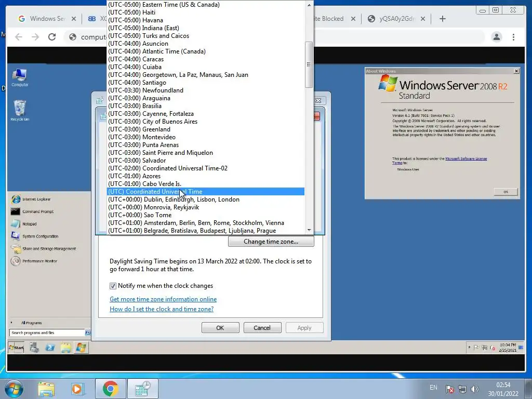
Task: Pick (UTC-04:00) Asuncion
Action: 206,44
